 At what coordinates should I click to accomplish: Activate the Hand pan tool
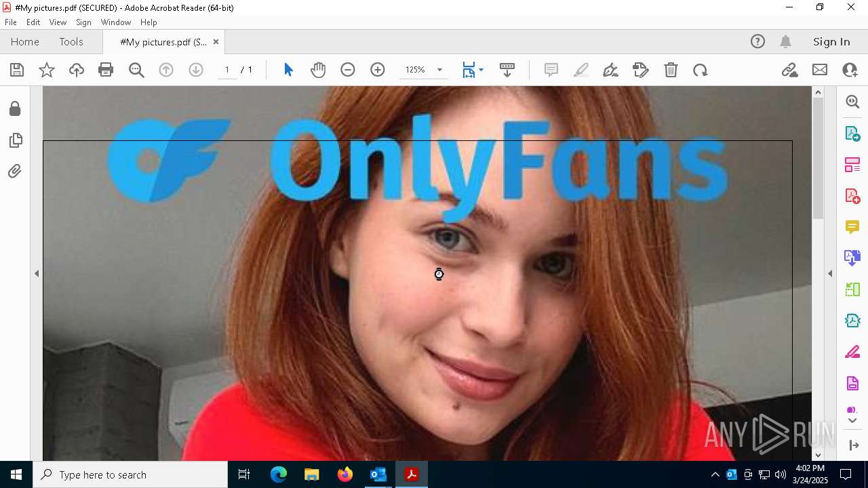(x=318, y=70)
